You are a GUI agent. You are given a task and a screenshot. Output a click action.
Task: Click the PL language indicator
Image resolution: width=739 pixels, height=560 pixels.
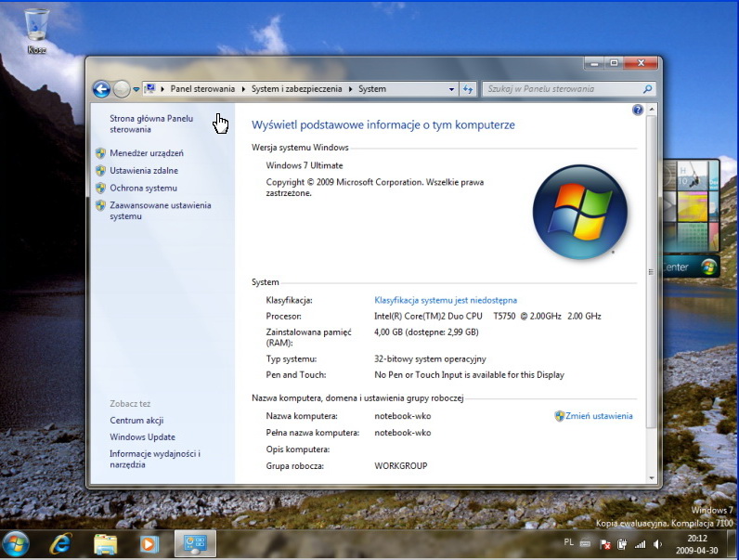pos(569,542)
